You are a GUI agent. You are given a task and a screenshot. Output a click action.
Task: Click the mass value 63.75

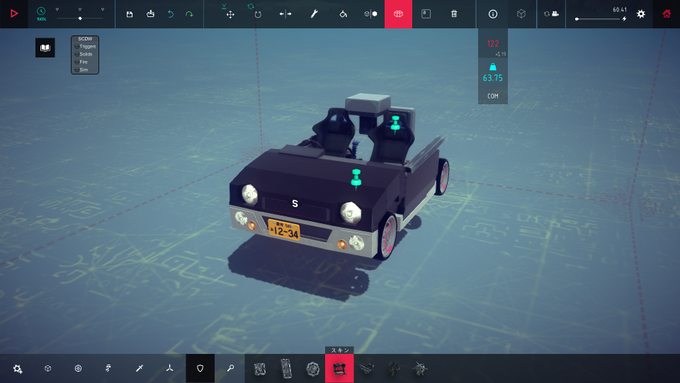[493, 78]
